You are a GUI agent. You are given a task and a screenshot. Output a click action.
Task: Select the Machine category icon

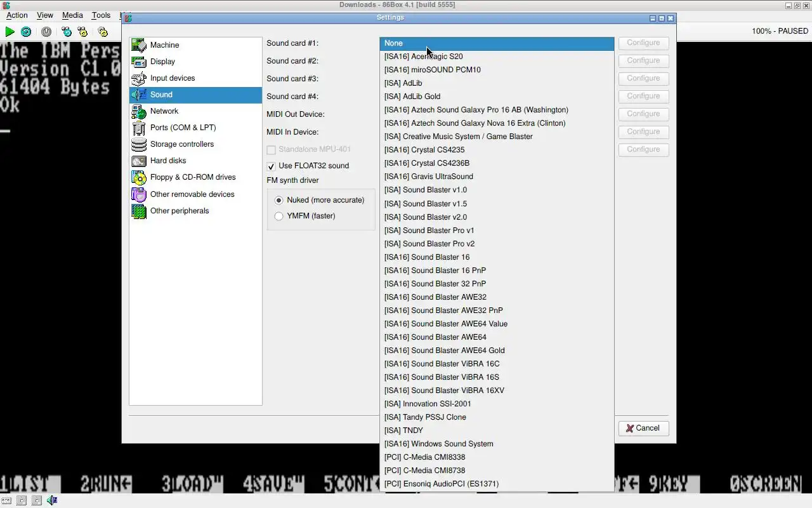coord(139,45)
